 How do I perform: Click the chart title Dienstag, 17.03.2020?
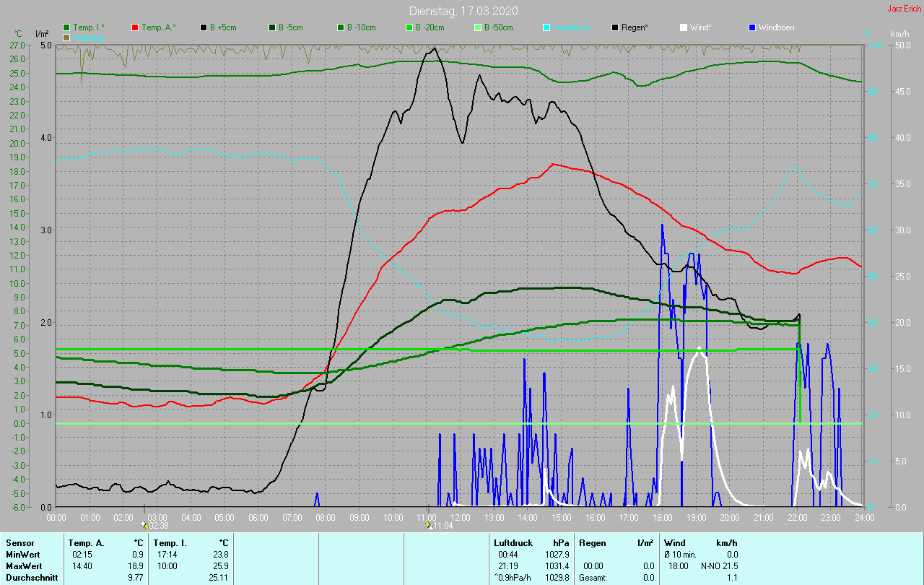pyautogui.click(x=463, y=11)
